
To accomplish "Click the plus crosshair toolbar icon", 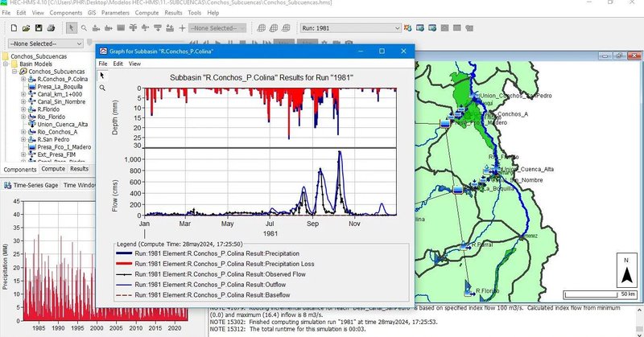I will point(183,28).
